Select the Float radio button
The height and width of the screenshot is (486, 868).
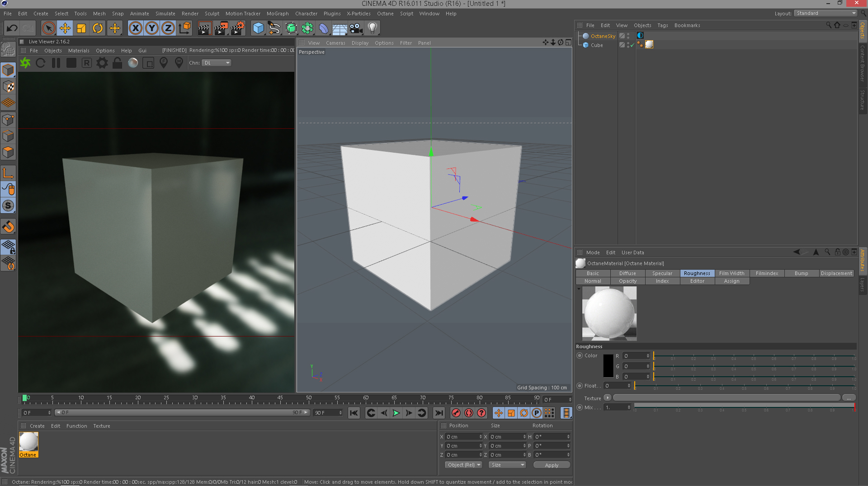[580, 386]
